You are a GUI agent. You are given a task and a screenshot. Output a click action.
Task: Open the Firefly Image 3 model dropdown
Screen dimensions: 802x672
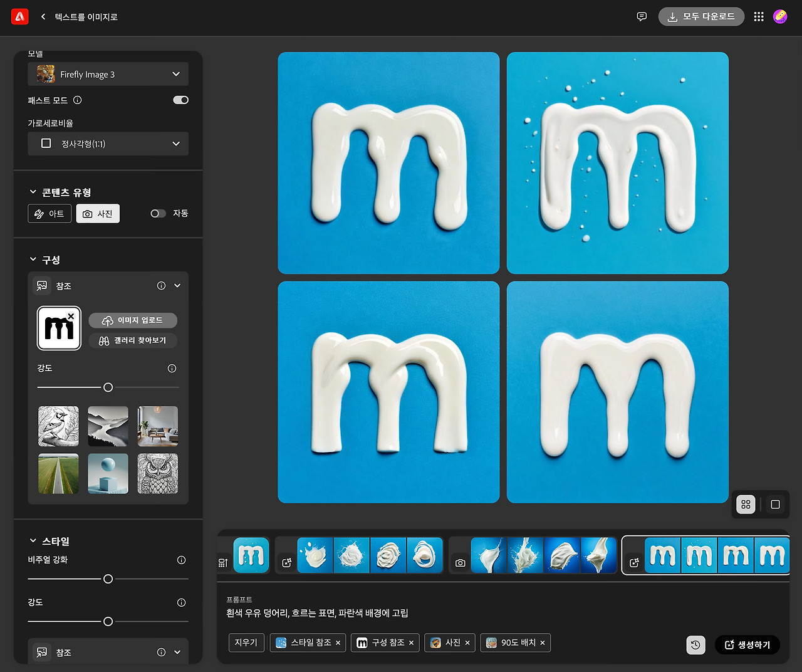(108, 74)
